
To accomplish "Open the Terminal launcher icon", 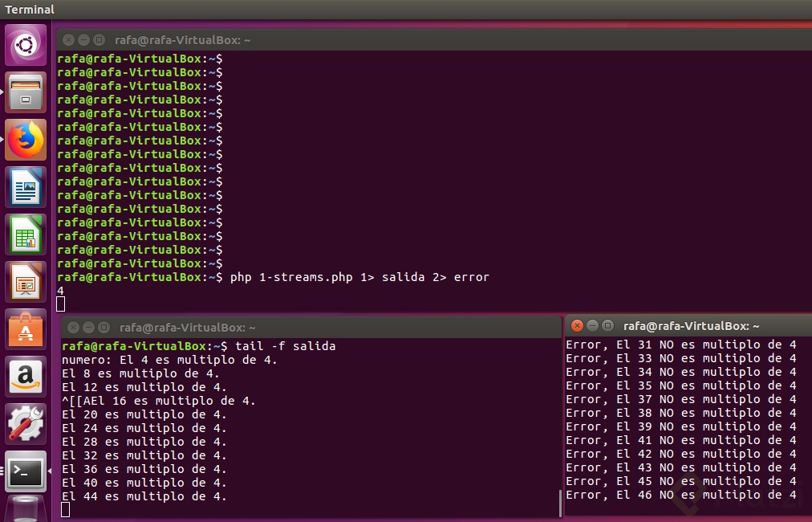I will coord(26,472).
